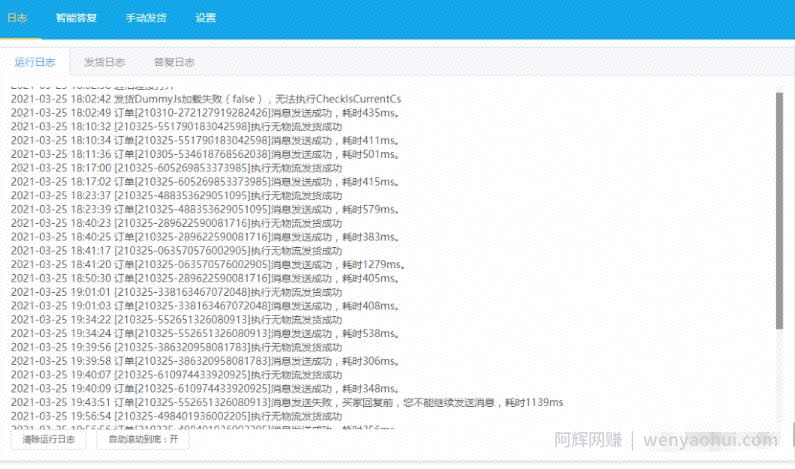Image resolution: width=795 pixels, height=469 pixels.
Task: Select the 19:39:56 无物流发货成功 log line
Action: tap(176, 347)
